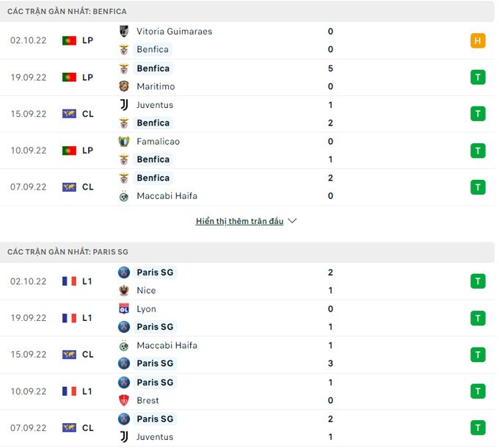Screen dimensions: 499x448
Task: Click the Maritimo club crest icon
Action: pyautogui.click(x=124, y=87)
